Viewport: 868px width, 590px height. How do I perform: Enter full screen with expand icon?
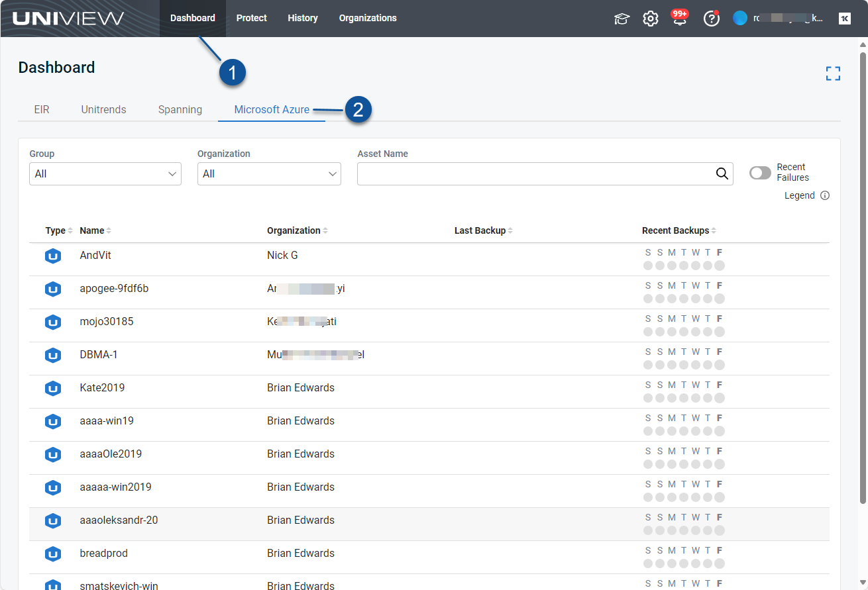[833, 74]
